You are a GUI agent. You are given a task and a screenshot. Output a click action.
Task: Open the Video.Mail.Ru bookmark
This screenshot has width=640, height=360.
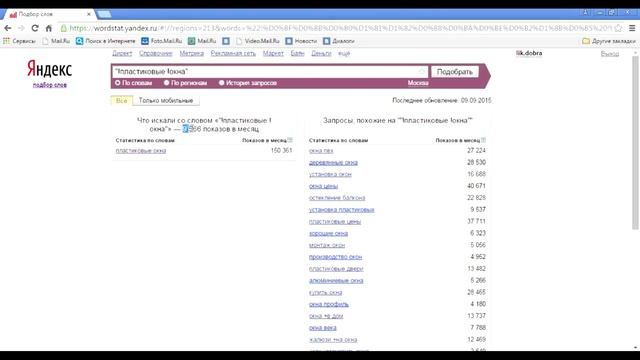pos(258,41)
